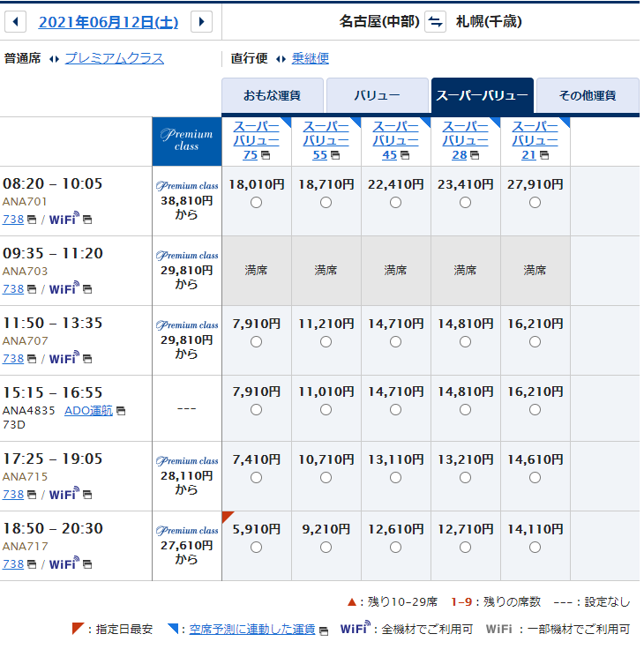Switch to 乗継便 connecting flights

coord(311,58)
